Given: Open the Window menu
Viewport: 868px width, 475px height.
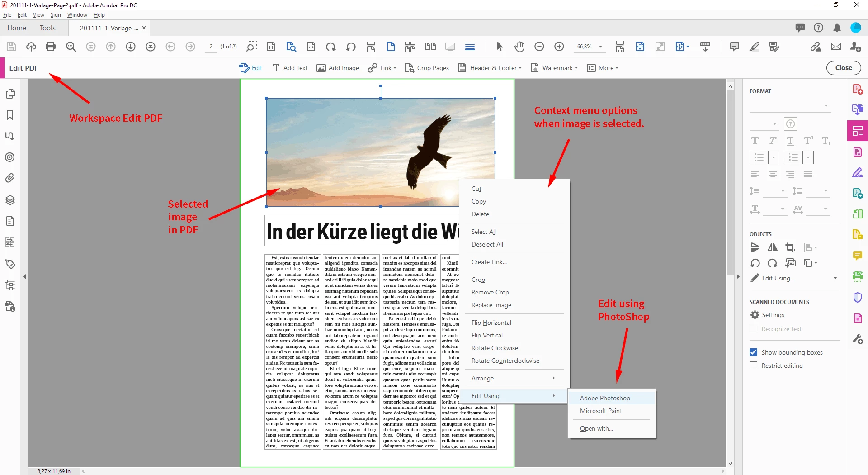Looking at the screenshot, I should [77, 15].
